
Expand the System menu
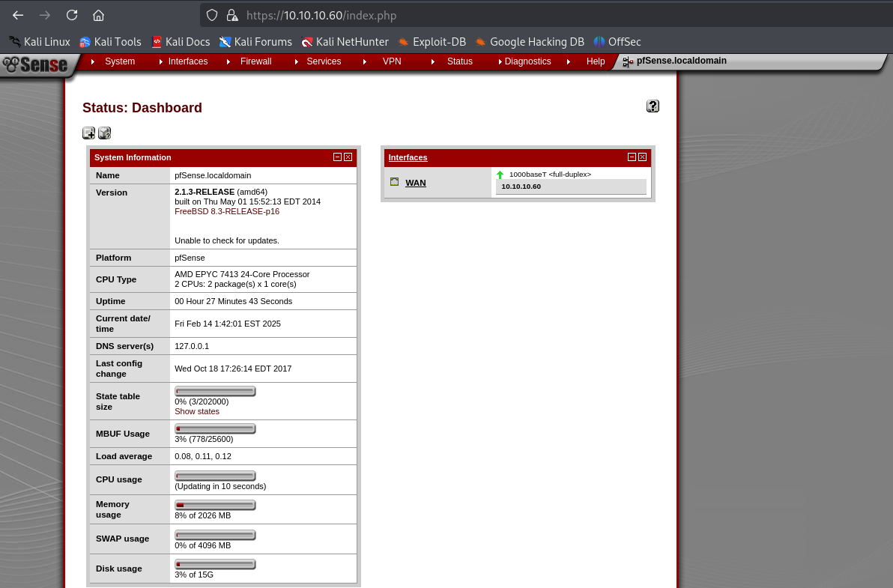(119, 61)
